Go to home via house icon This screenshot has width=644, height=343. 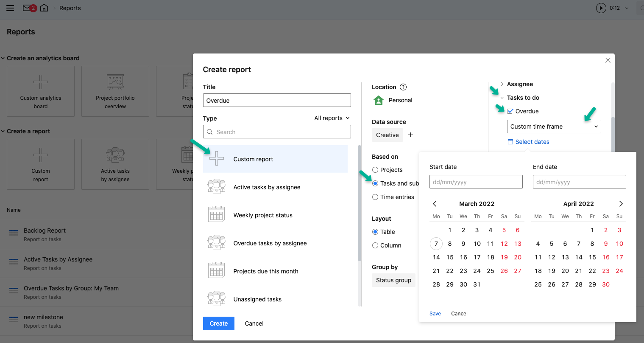click(44, 8)
